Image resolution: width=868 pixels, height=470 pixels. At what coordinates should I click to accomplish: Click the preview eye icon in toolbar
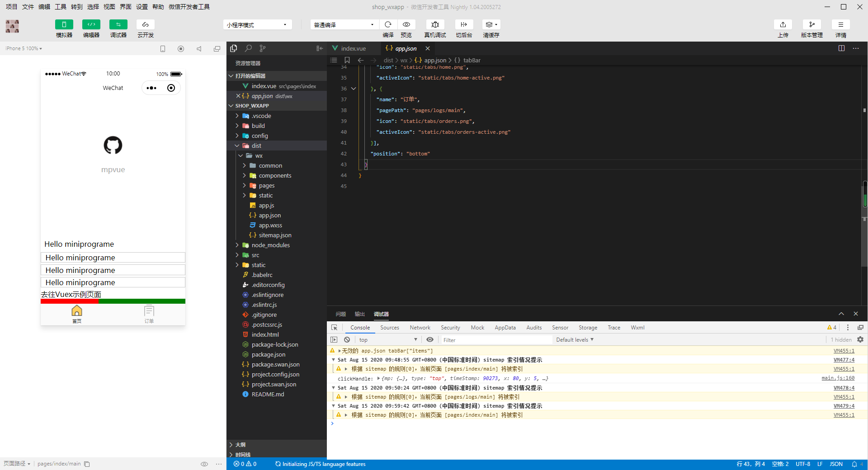click(406, 24)
